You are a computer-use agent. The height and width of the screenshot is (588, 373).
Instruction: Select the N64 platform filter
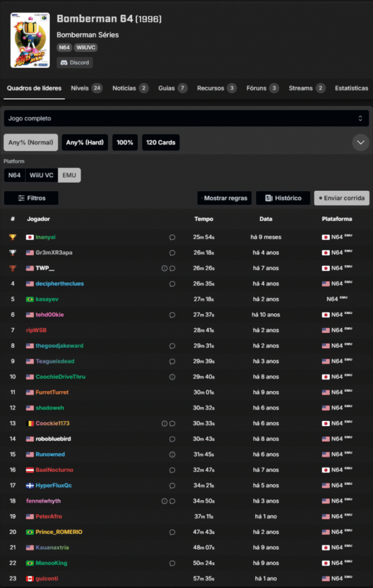point(14,176)
